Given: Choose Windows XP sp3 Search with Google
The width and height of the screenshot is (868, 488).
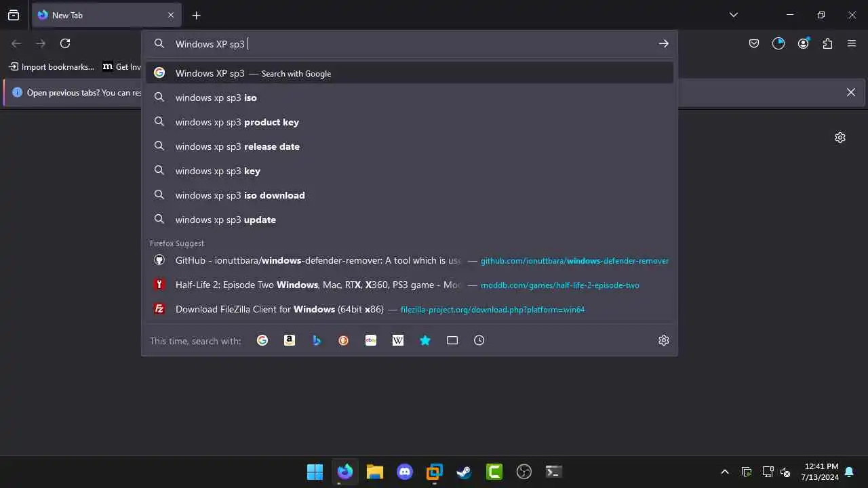Looking at the screenshot, I should coord(410,73).
